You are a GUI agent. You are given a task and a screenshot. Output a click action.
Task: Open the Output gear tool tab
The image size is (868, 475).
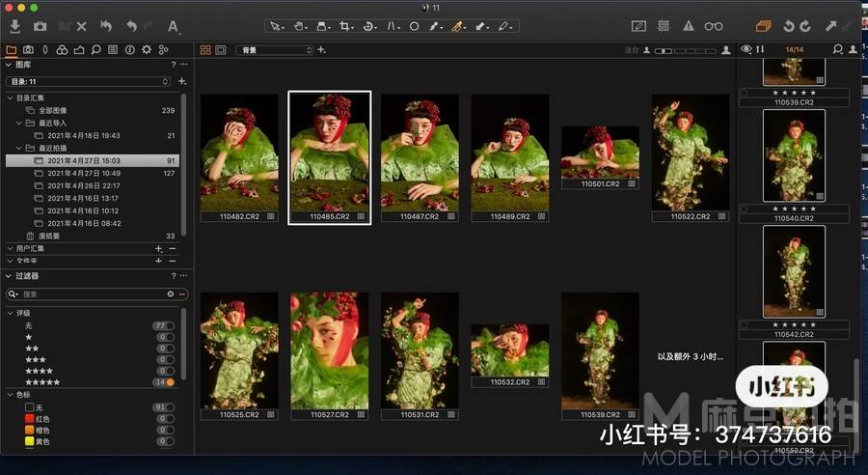[x=147, y=50]
